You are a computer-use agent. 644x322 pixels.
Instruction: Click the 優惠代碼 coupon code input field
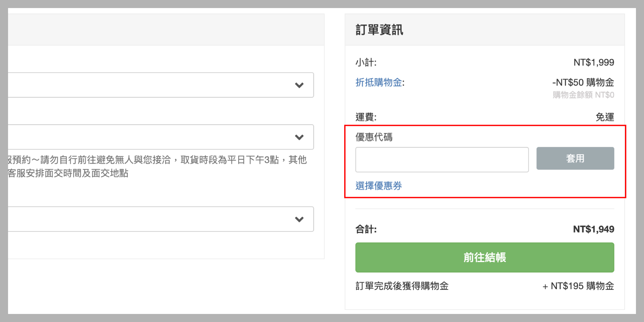point(442,160)
